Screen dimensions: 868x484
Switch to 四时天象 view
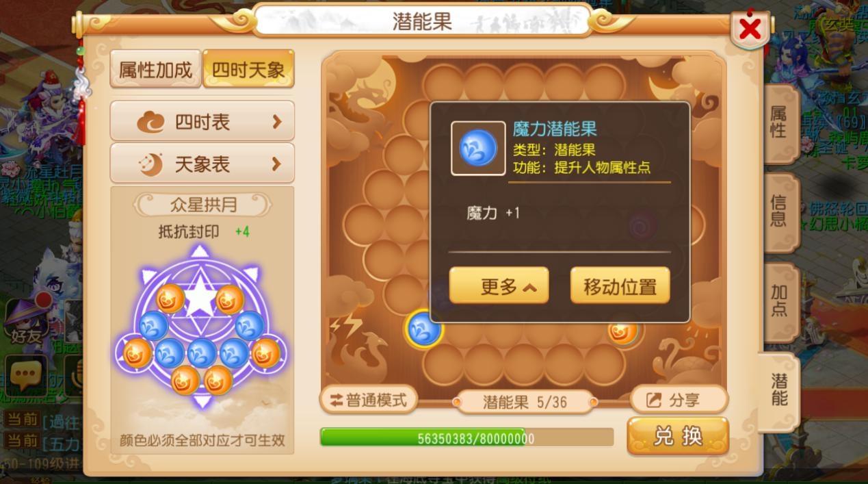(248, 69)
